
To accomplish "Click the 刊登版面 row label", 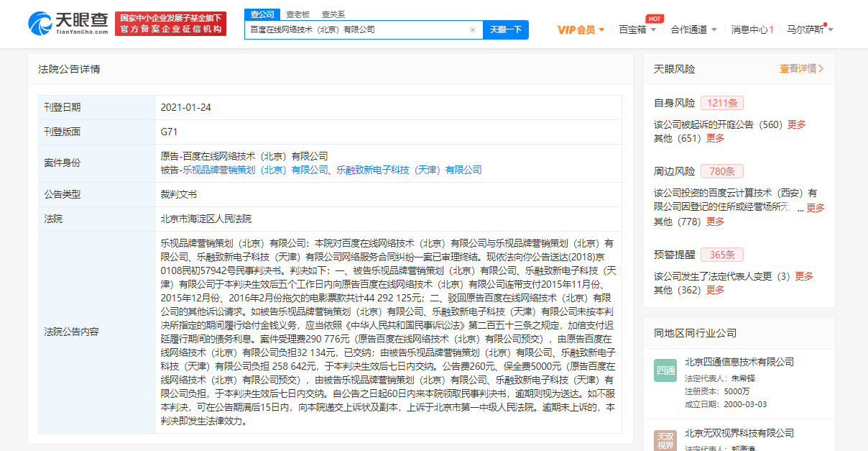I will tap(63, 132).
